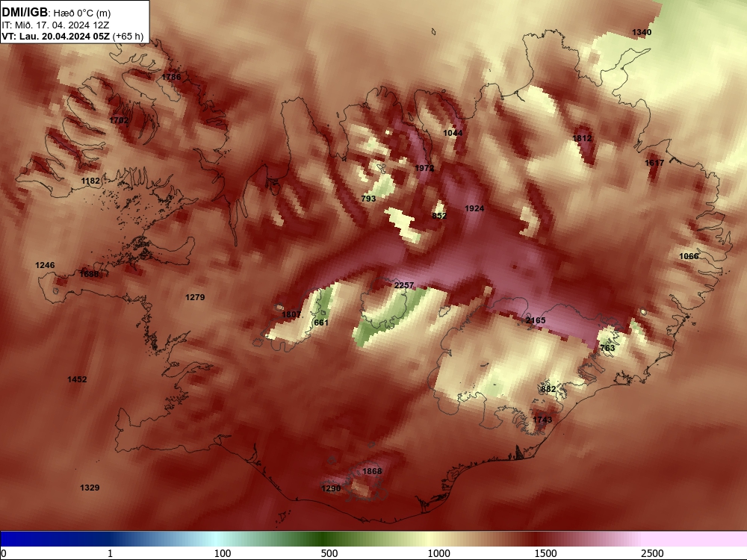Image resolution: width=747 pixels, height=560 pixels.
Task: Click the 1924 map value
Action: pos(474,208)
